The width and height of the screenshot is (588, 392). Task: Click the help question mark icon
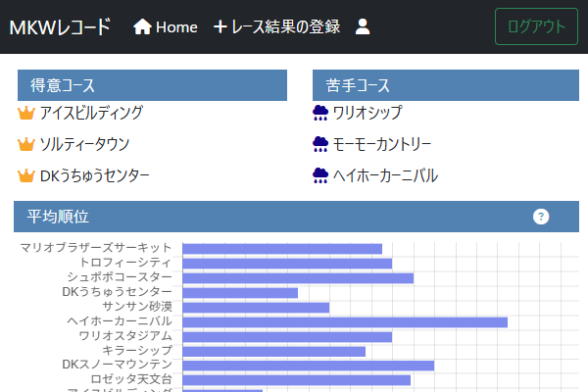541,217
